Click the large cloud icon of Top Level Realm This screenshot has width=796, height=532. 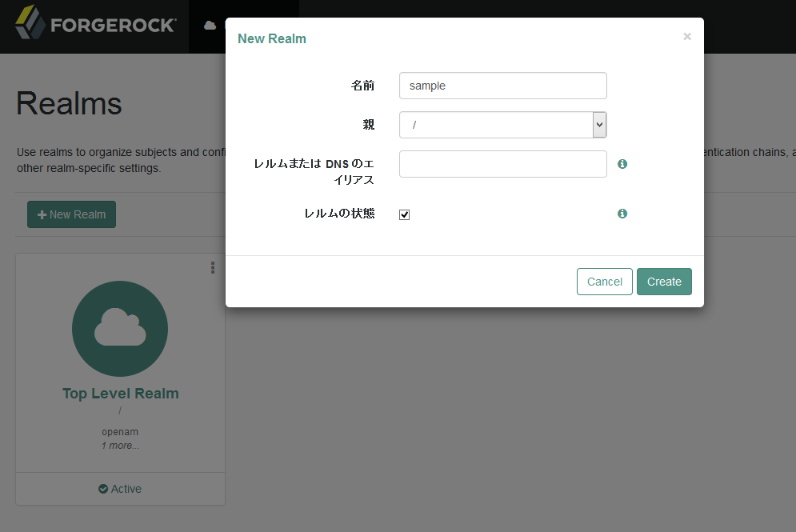120,328
